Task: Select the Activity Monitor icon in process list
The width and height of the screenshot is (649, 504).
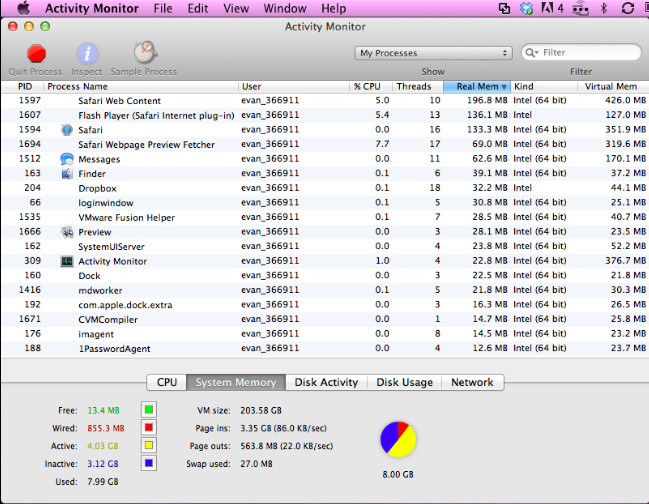Action: pyautogui.click(x=67, y=261)
